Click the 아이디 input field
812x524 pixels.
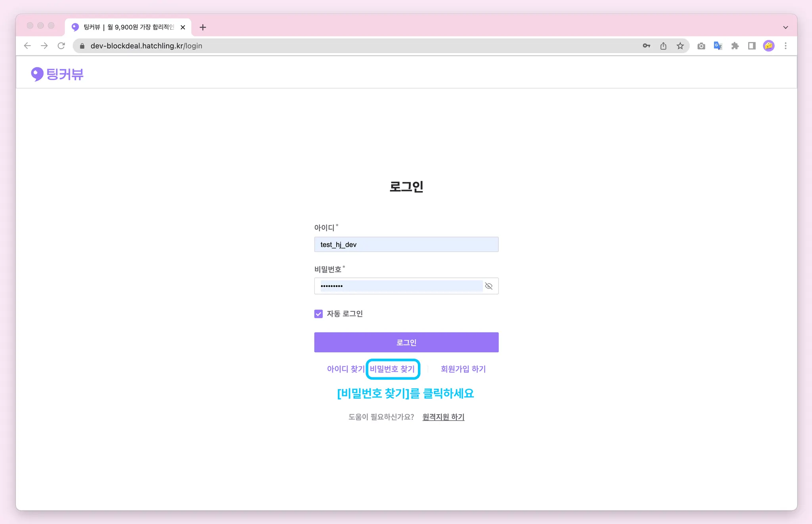pyautogui.click(x=406, y=245)
